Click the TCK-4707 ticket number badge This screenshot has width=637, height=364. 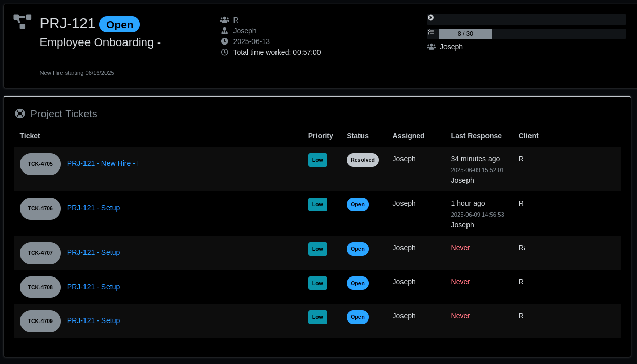click(x=40, y=253)
